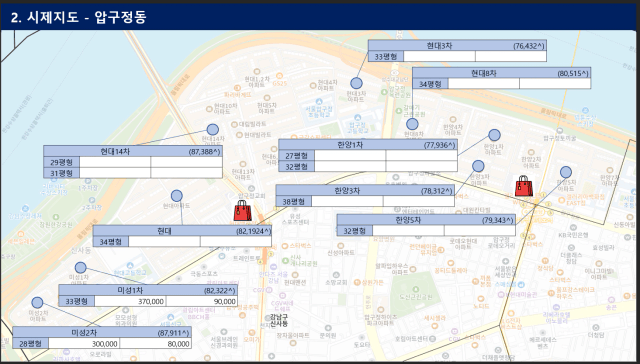Click the 미성2차 table header
Viewport: 640px width, 364px height.
102,333
